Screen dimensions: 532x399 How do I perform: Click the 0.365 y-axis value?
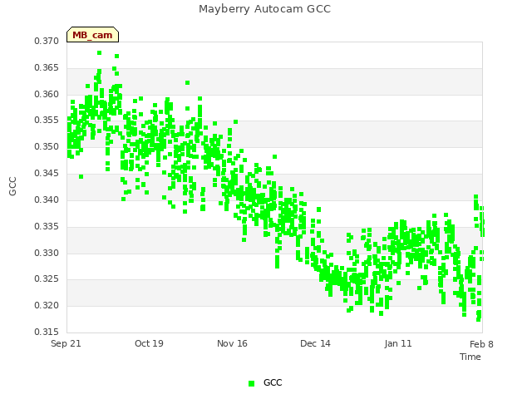[47, 68]
